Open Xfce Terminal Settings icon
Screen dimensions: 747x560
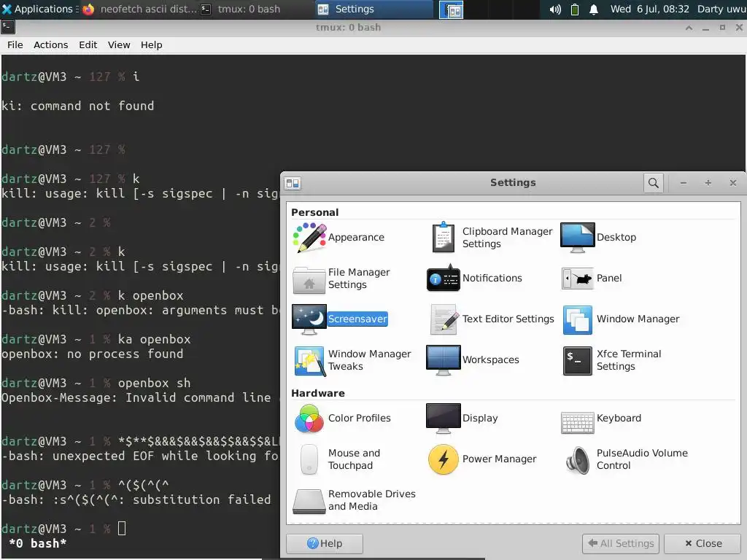pyautogui.click(x=578, y=360)
